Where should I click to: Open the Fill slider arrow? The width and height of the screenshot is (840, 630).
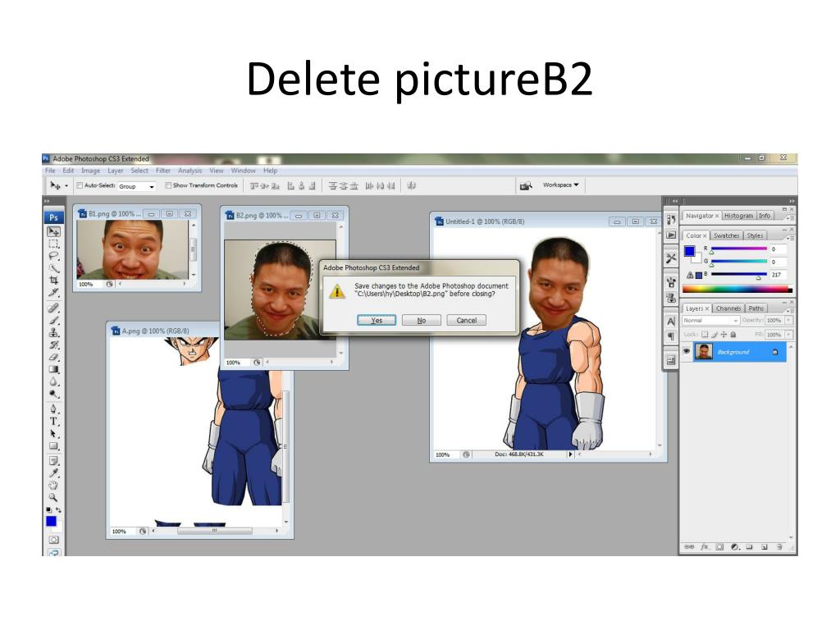coord(788,335)
